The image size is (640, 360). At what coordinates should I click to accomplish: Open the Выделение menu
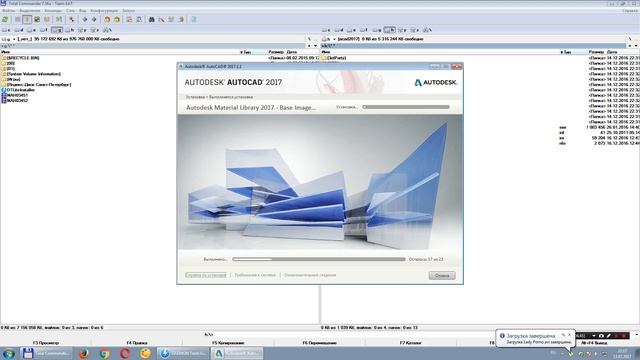coord(30,11)
